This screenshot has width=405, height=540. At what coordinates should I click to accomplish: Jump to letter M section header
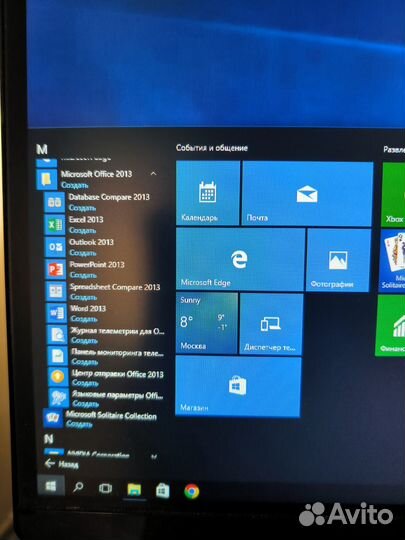click(42, 149)
